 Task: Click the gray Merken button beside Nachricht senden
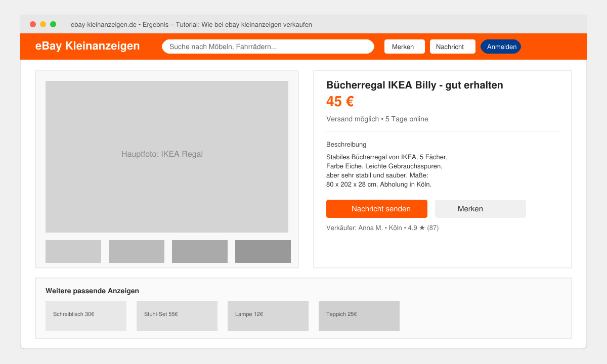(x=481, y=209)
